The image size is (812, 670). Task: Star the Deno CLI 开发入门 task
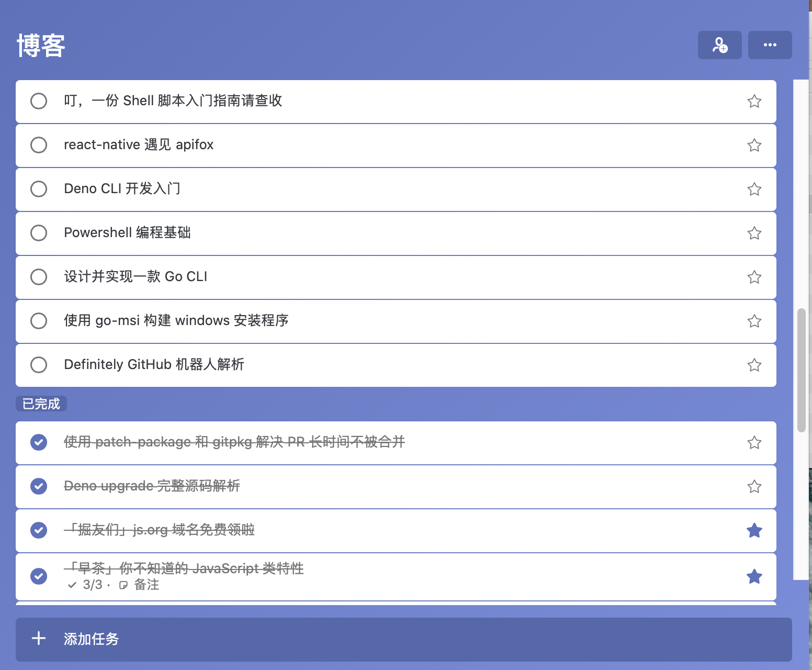[754, 189]
